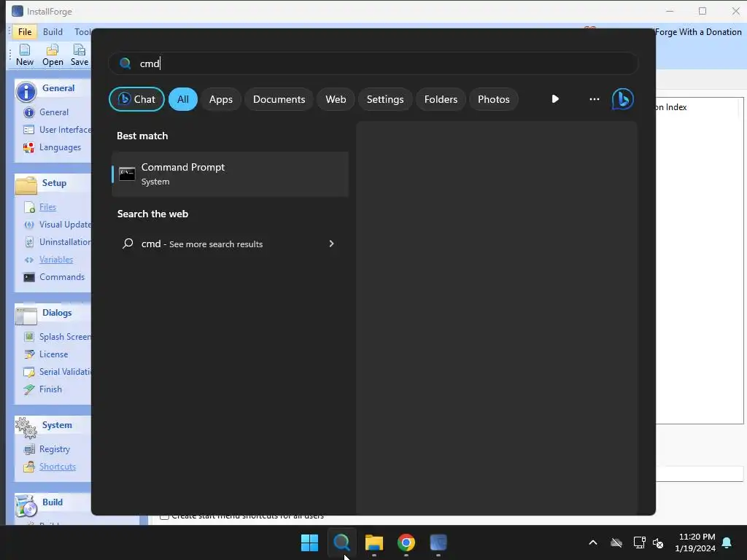747x560 pixels.
Task: Open the three-dot search options menu
Action: pyautogui.click(x=594, y=99)
